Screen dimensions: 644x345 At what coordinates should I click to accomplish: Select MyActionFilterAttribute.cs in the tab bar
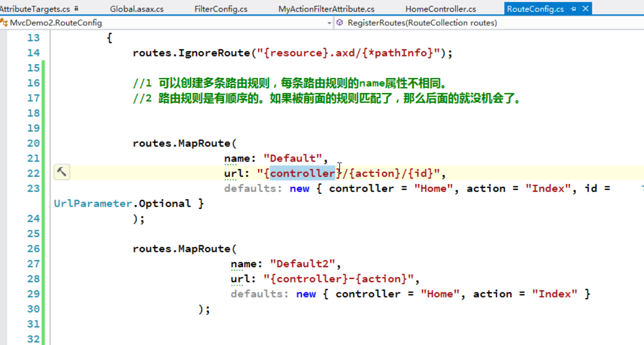coord(326,7)
